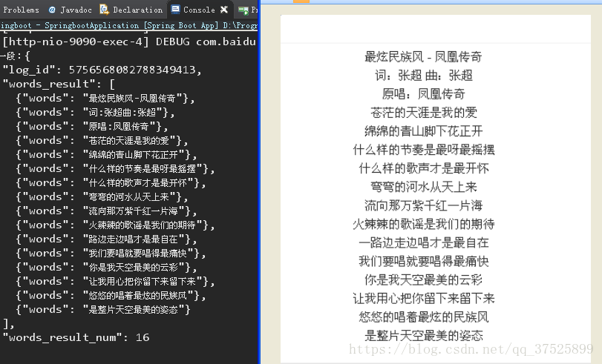This screenshot has width=602, height=364.
Task: Click the lyrics line 苍茫的天涯是我的爱
Action: [x=423, y=113]
